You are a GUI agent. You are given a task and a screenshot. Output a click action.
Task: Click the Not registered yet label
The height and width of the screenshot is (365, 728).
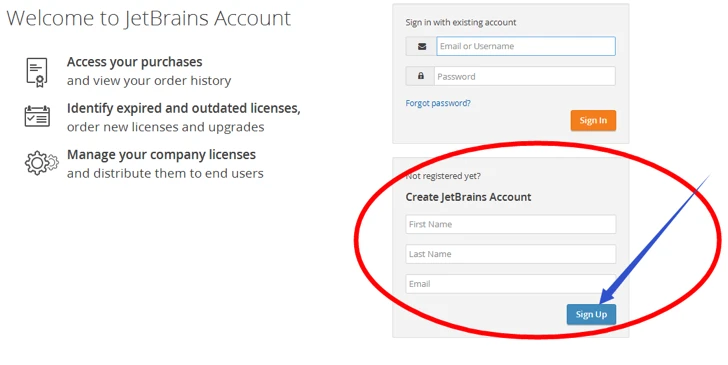[443, 176]
